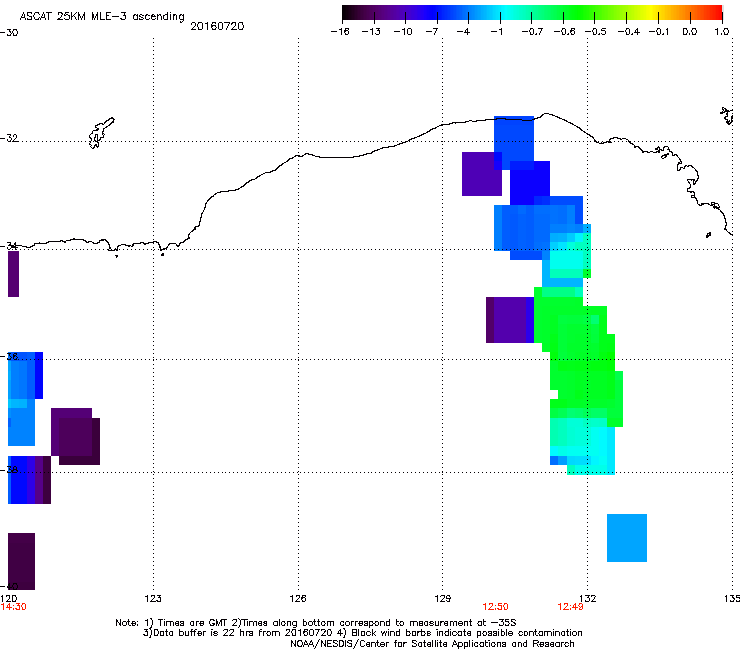740x650 pixels.
Task: Select the 0.0 color scale label
Action: point(690,32)
